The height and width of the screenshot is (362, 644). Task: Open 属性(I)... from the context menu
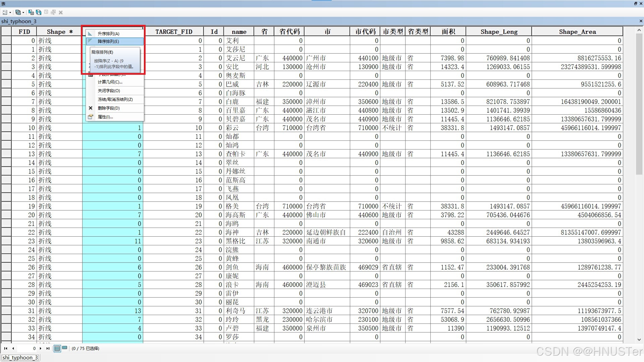click(x=115, y=117)
